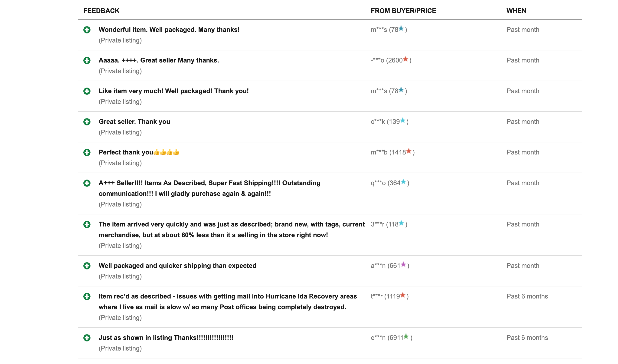
Task: Click "Like item very much!" feedback text
Action: (x=174, y=91)
